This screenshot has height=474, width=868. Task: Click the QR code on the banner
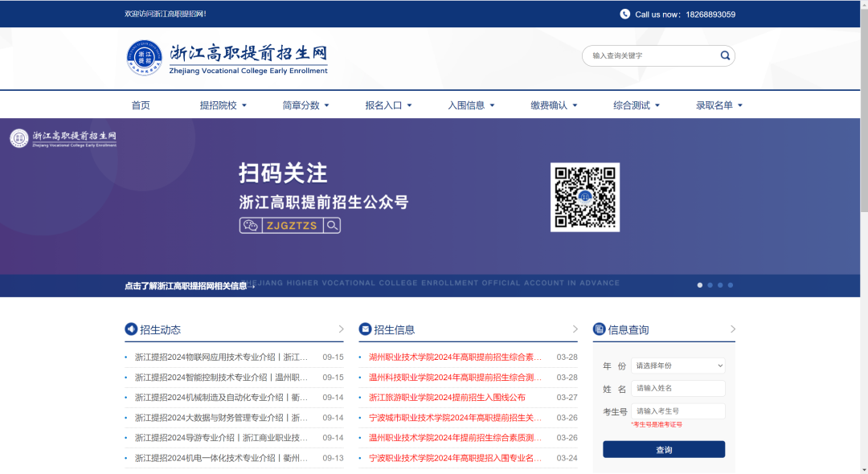pyautogui.click(x=585, y=198)
